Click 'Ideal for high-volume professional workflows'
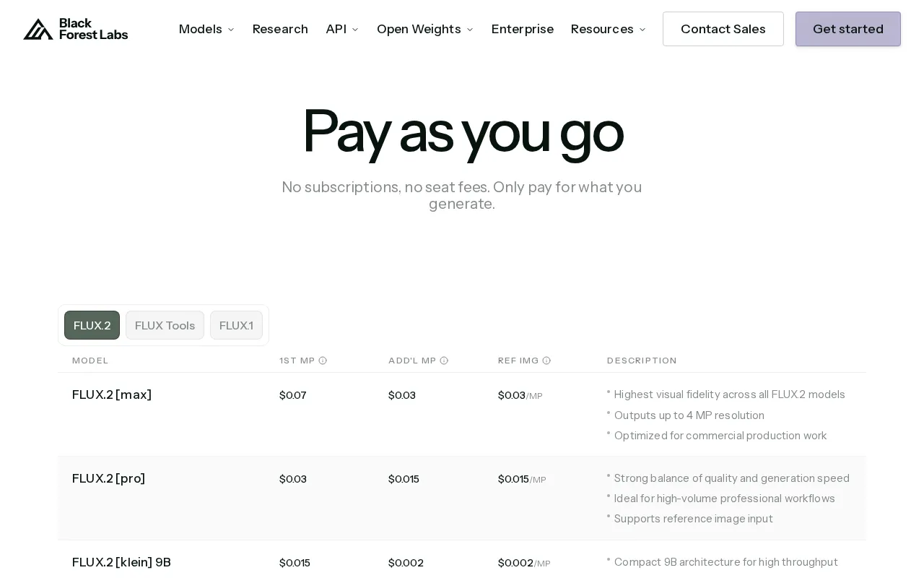Image resolution: width=924 pixels, height=578 pixels. pyautogui.click(x=725, y=499)
